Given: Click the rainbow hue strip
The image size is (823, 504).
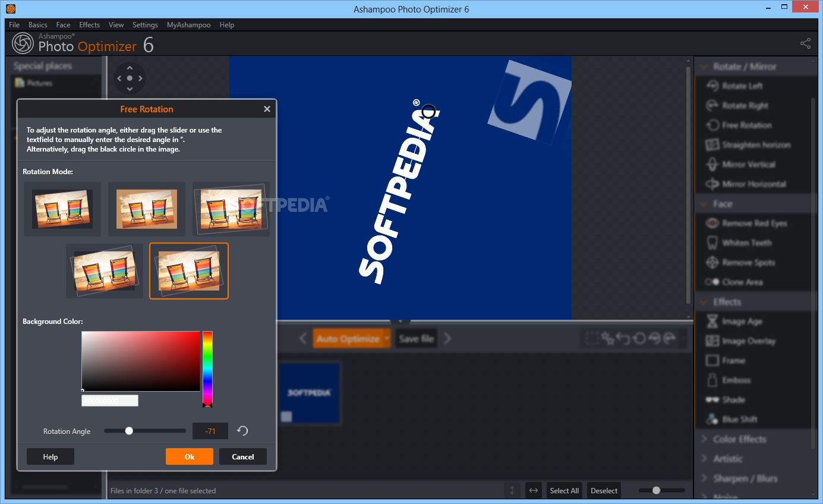Looking at the screenshot, I should click(207, 368).
